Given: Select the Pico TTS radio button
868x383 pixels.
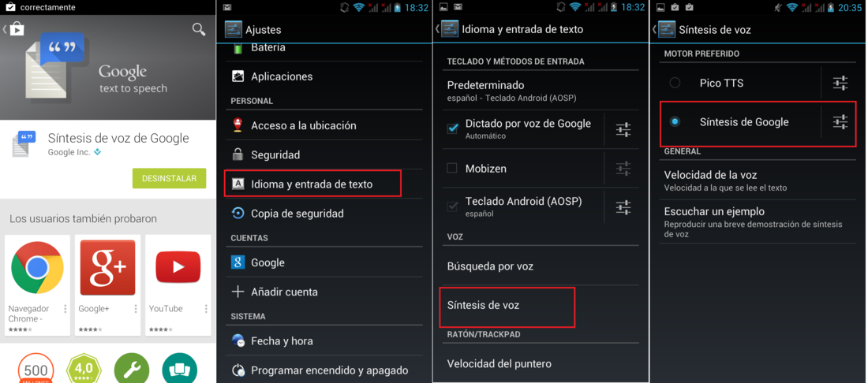Looking at the screenshot, I should (675, 83).
